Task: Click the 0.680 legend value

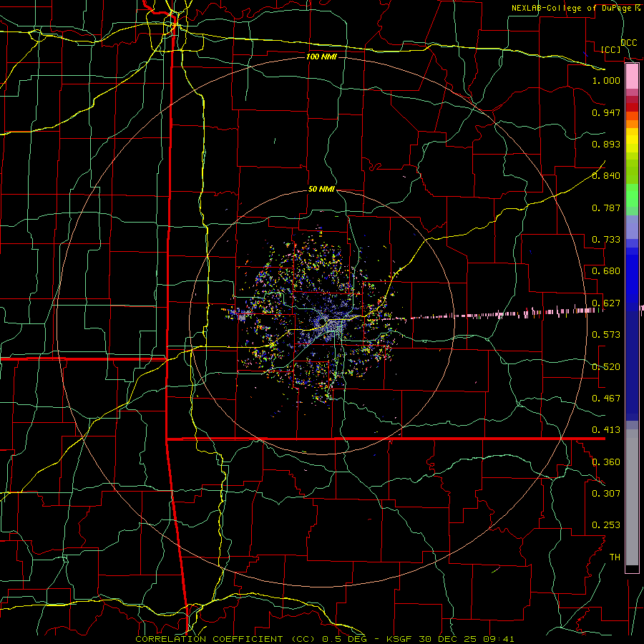Action: [x=606, y=271]
